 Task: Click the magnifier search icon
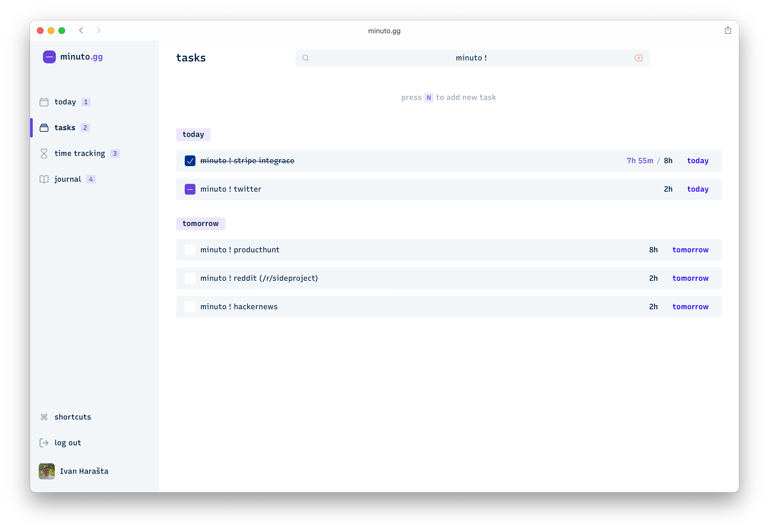click(306, 58)
